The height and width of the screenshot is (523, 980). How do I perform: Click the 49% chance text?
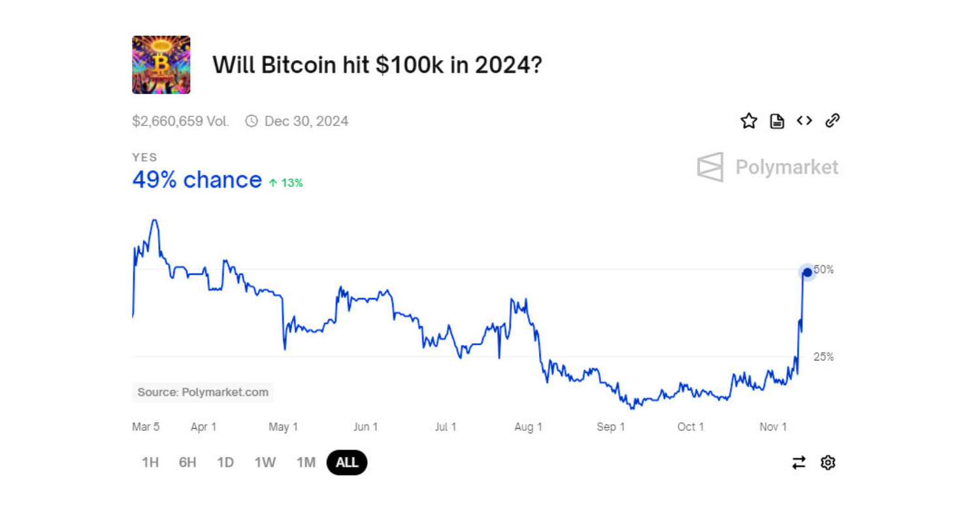pos(197,180)
